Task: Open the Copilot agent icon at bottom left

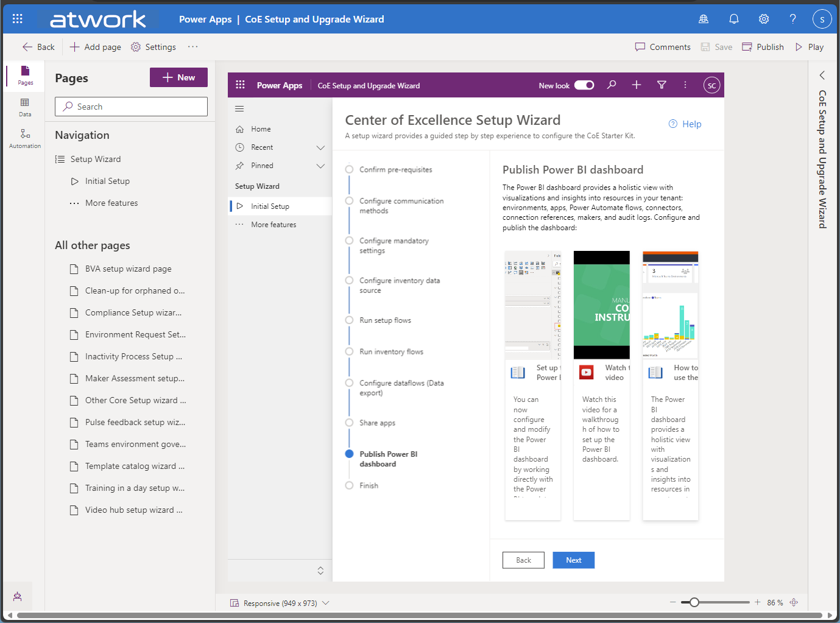Action: 18,596
